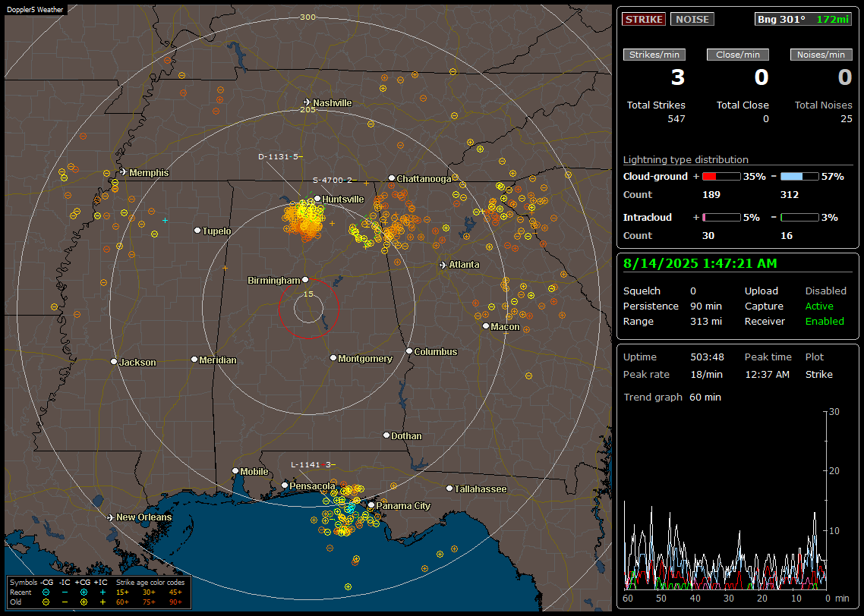This screenshot has width=864, height=616.
Task: Click the 15+ strike age color code
Action: pos(122,592)
